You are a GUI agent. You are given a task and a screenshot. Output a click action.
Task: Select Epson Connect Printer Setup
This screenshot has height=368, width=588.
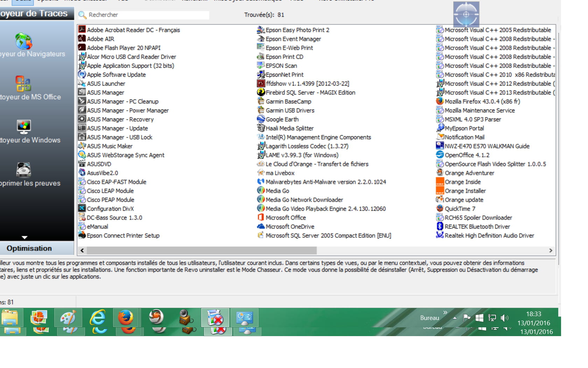coord(123,235)
